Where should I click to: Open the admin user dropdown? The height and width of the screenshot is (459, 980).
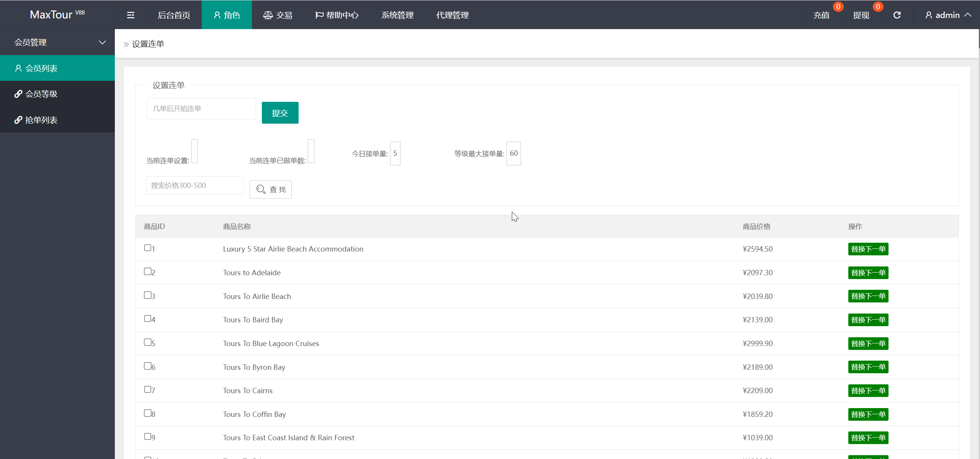(x=947, y=15)
